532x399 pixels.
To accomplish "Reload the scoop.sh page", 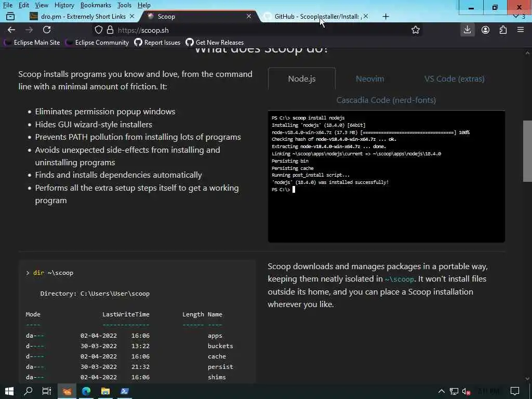I will (47, 30).
